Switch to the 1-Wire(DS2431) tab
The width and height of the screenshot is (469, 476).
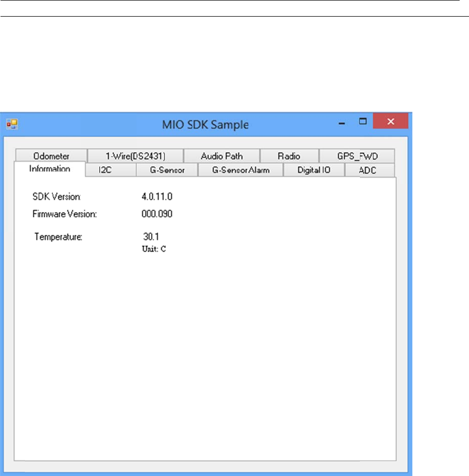[x=136, y=156]
